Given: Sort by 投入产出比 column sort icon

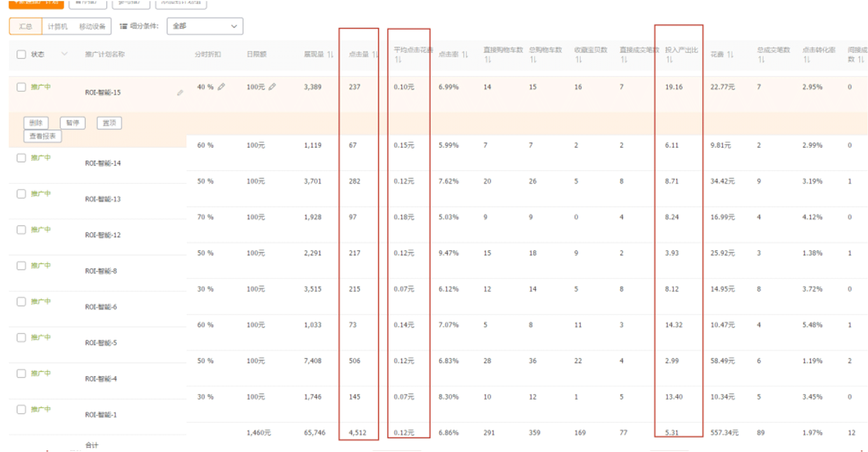Looking at the screenshot, I should (x=670, y=60).
